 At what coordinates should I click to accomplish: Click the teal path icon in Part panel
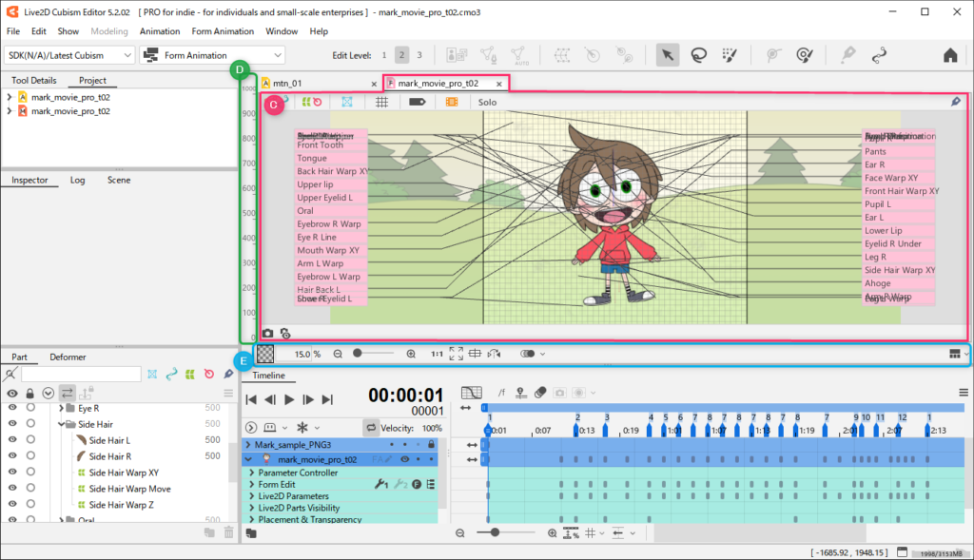(x=171, y=374)
